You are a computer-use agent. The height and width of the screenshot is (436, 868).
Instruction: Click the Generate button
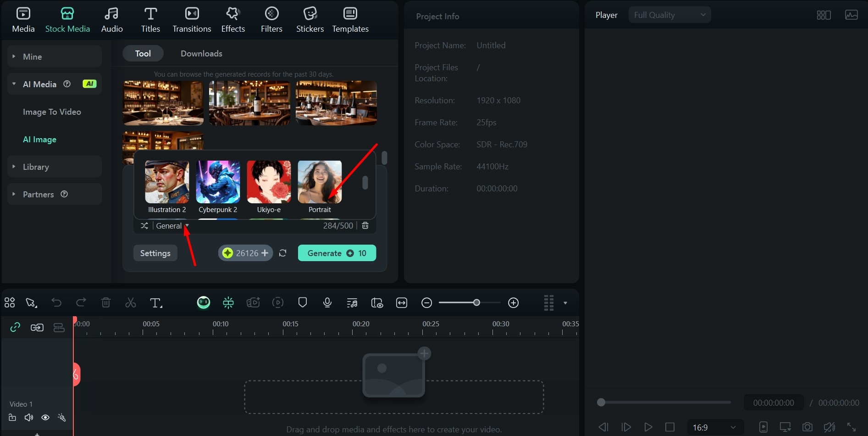pos(337,253)
